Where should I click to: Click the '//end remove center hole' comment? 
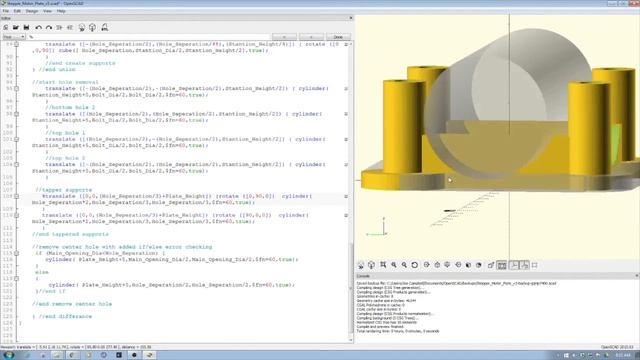[72, 304]
